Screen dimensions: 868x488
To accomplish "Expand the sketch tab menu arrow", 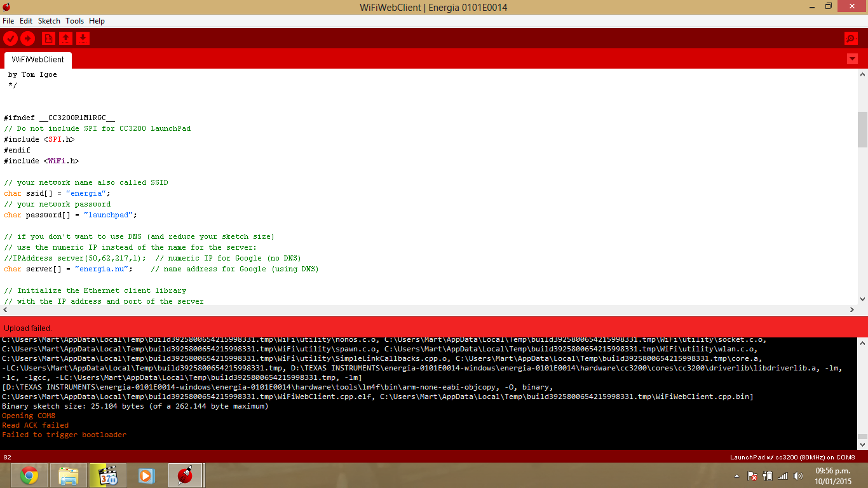I will point(852,58).
